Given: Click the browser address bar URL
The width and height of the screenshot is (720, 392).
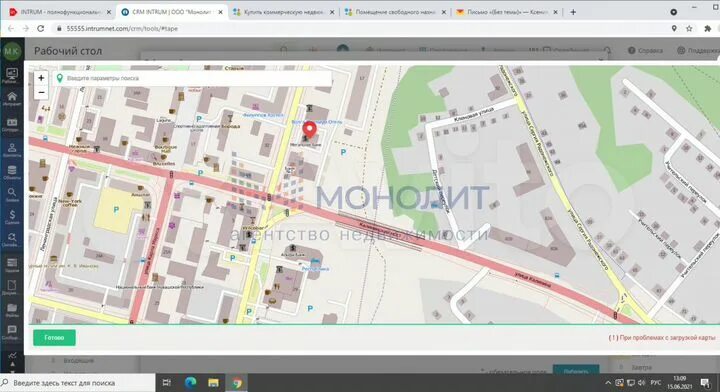Looking at the screenshot, I should [122, 28].
